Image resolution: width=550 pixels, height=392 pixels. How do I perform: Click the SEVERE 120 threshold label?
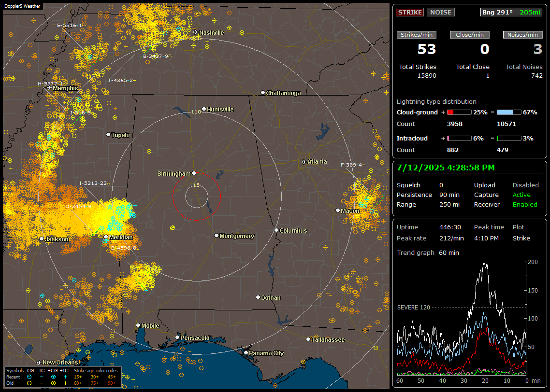pos(413,308)
